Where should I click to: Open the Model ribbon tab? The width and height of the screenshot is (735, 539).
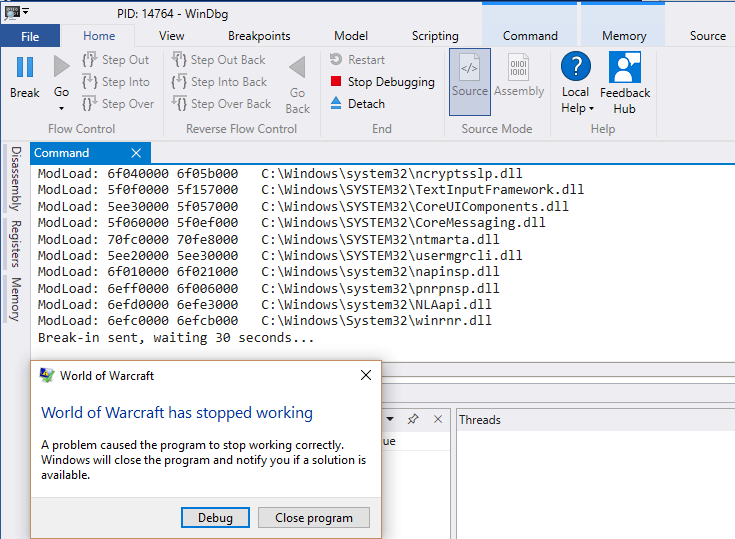[351, 36]
